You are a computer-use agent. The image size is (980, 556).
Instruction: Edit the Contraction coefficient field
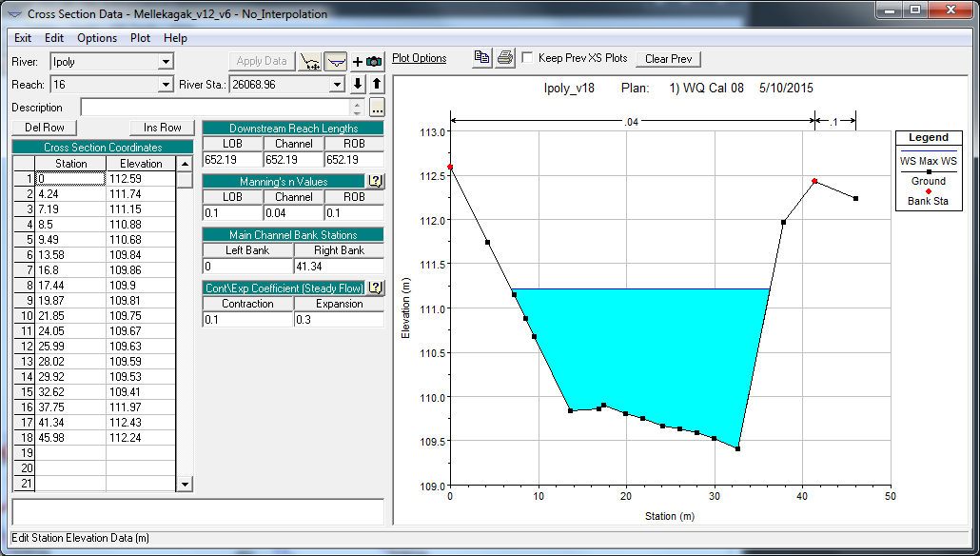click(247, 320)
